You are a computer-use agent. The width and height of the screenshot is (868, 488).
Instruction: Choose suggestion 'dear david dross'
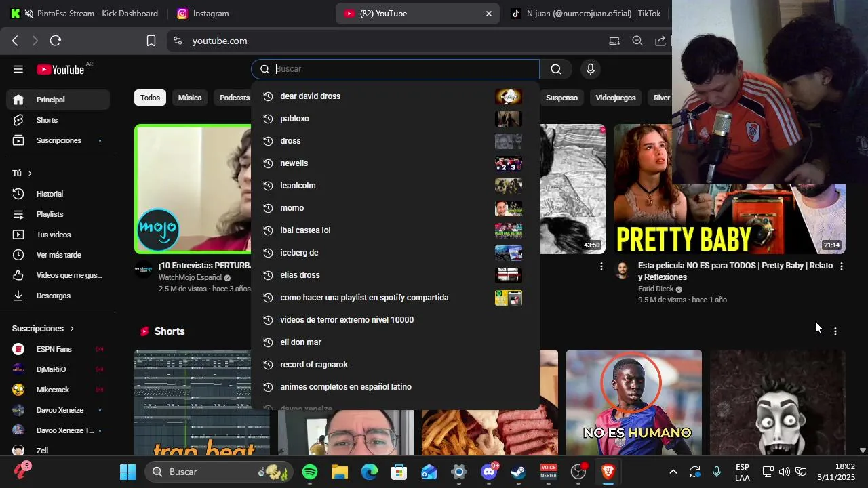pos(395,96)
